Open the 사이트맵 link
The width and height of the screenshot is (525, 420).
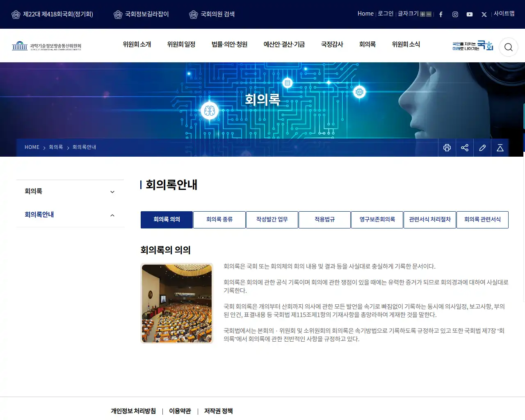pos(504,14)
